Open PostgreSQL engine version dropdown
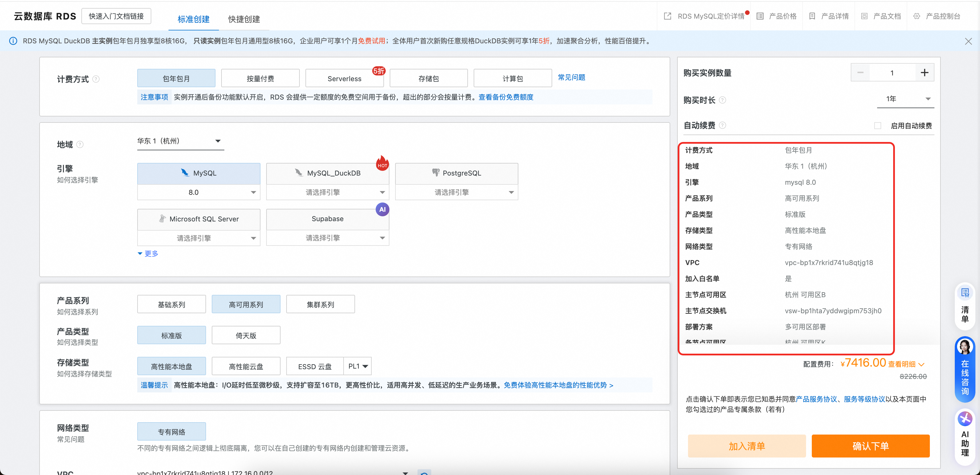This screenshot has height=475, width=980. coord(457,192)
